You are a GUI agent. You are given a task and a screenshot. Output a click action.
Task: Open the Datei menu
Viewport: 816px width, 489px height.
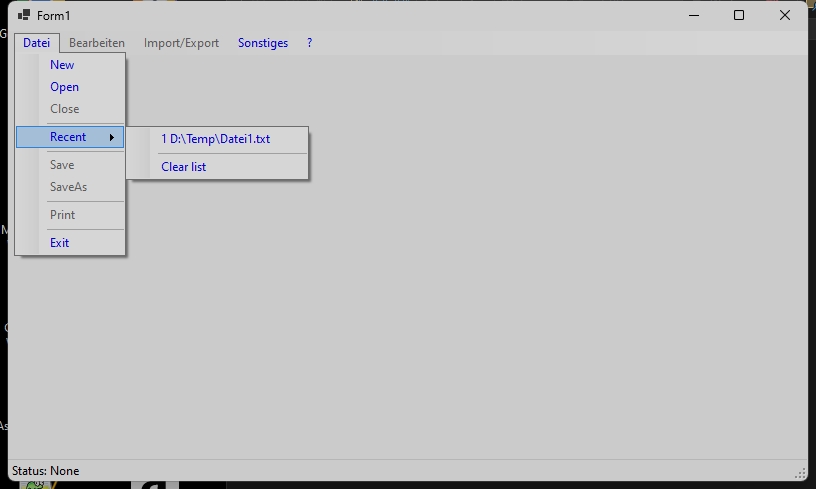pyautogui.click(x=37, y=43)
